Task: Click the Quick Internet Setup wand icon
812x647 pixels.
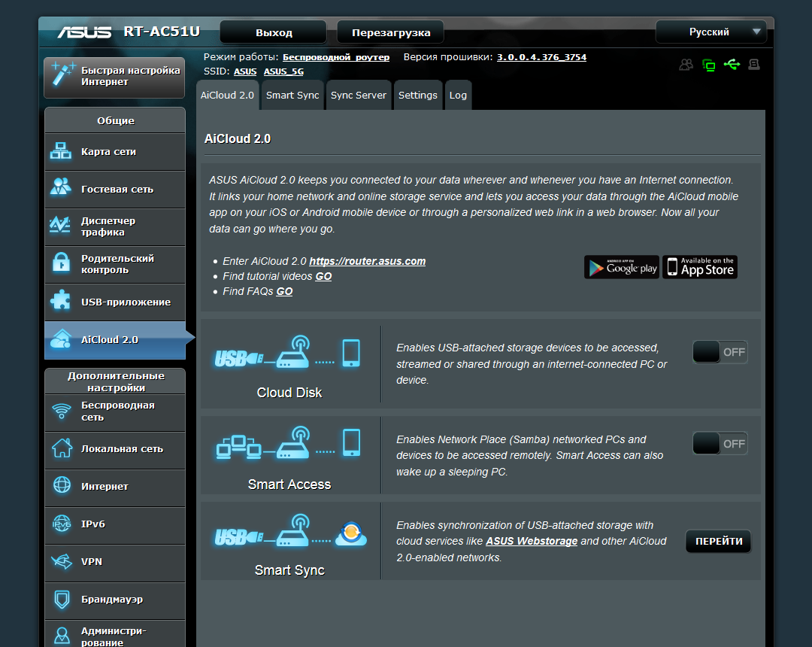Action: [x=62, y=74]
